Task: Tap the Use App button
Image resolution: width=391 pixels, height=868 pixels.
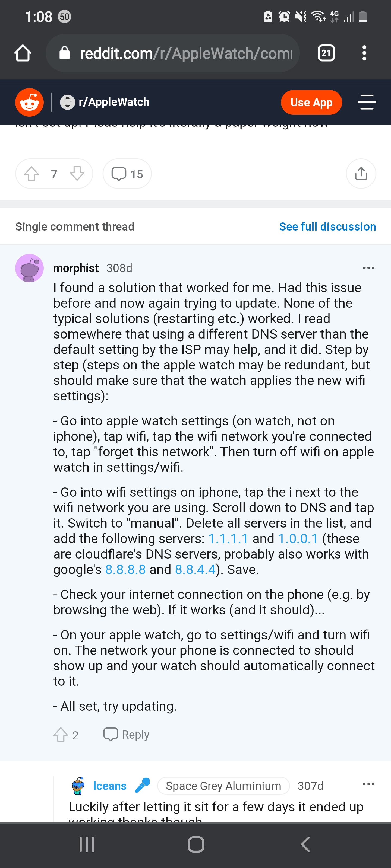Action: pyautogui.click(x=311, y=103)
